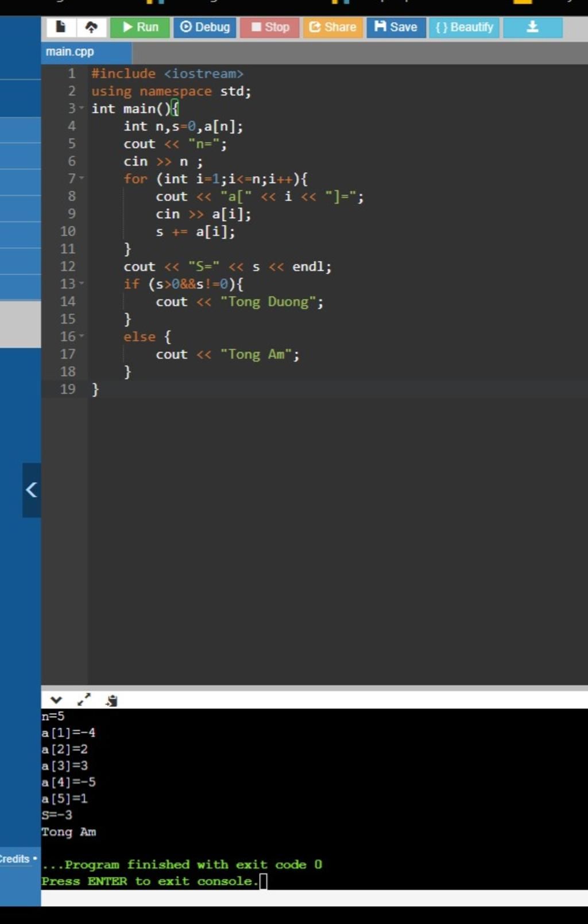
Task: Click console line 'a[4]=-5'
Action: tap(68, 782)
